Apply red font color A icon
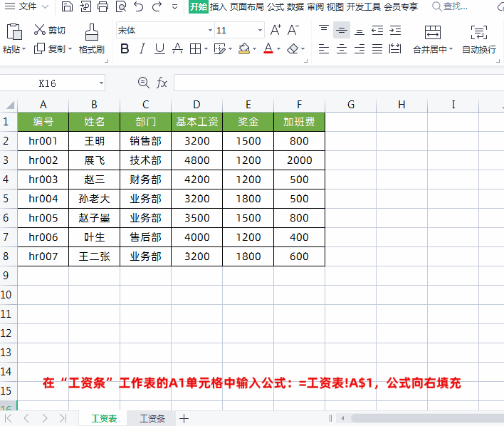This screenshot has height=426, width=504. pyautogui.click(x=268, y=49)
